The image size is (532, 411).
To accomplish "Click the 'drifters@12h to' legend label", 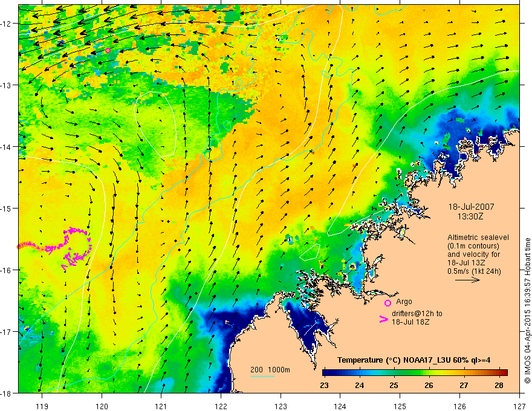I will [x=417, y=314].
